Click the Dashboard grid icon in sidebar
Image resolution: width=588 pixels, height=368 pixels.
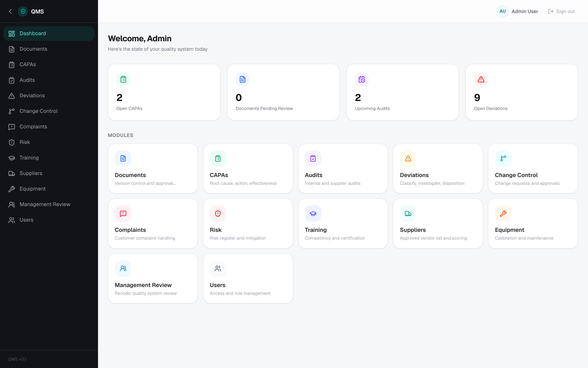coord(12,34)
